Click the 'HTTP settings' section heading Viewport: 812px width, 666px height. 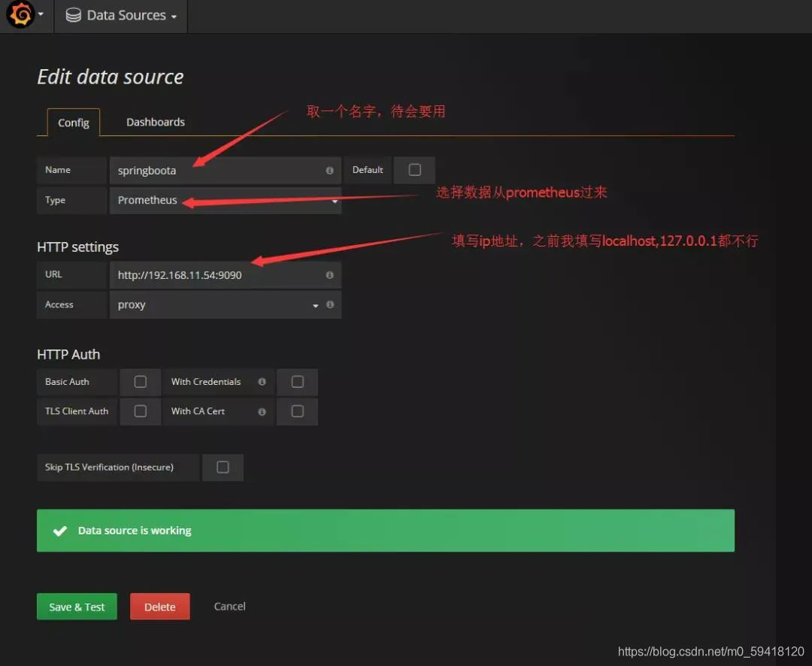(x=77, y=247)
